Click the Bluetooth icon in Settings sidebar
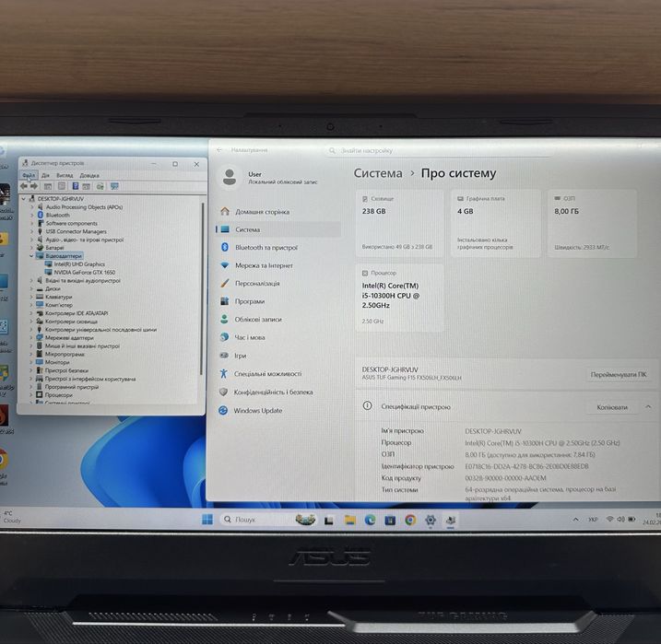 225,247
